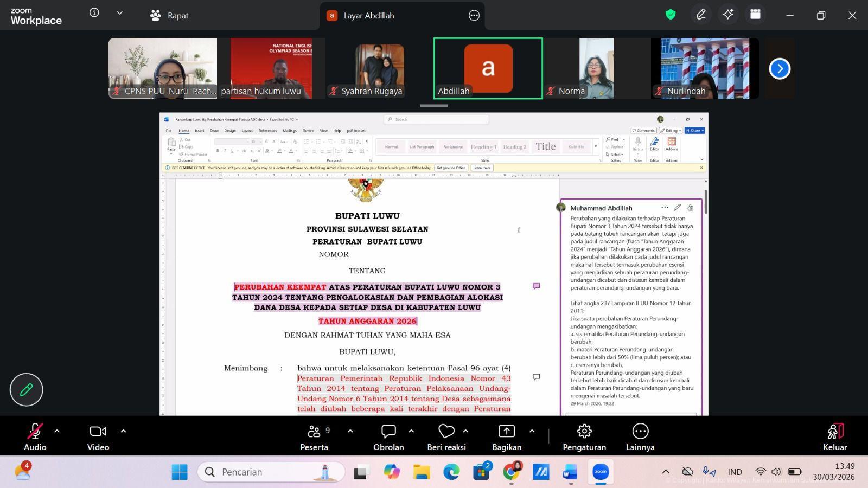
Task: Click the Beri reaksi heart icon
Action: [x=446, y=432]
